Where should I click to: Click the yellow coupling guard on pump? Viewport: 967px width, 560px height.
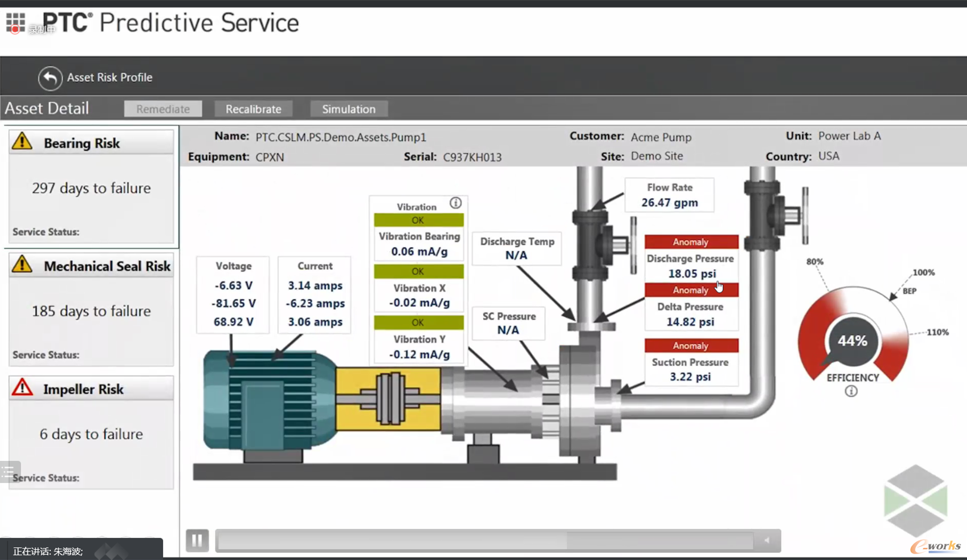(x=388, y=399)
